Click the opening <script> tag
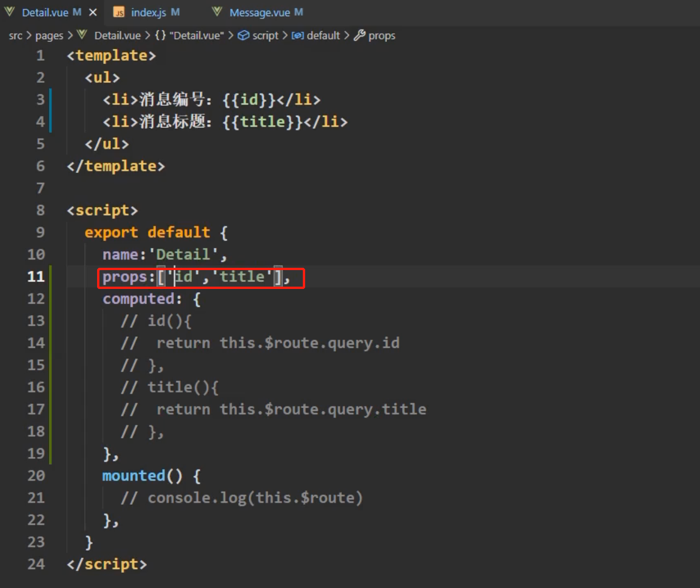This screenshot has width=700, height=588. pos(102,210)
